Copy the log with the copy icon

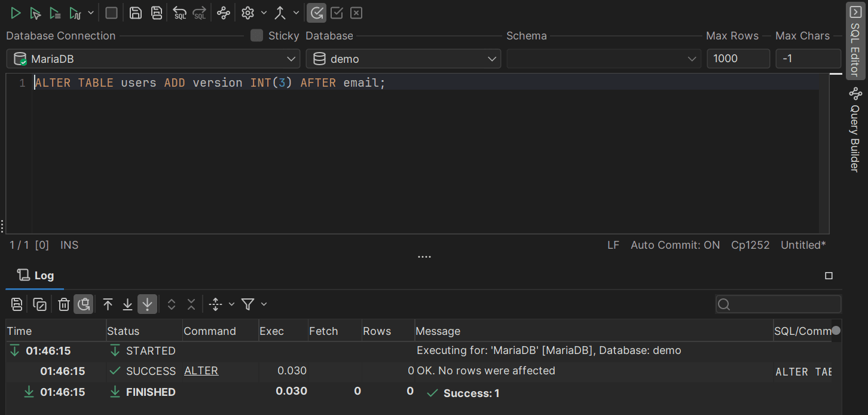click(40, 304)
